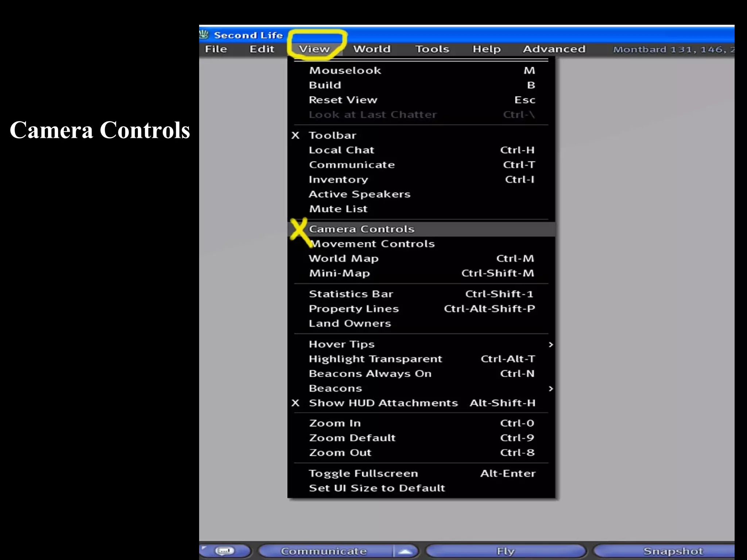747x560 pixels.
Task: Toggle Highlight Transparent
Action: [421, 359]
